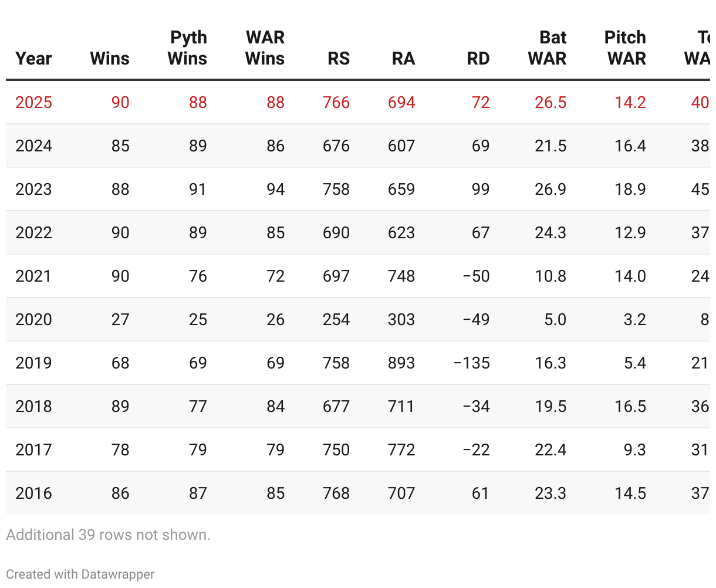Sort table by Wins column header
Screen dimensions: 716x588
110,59
